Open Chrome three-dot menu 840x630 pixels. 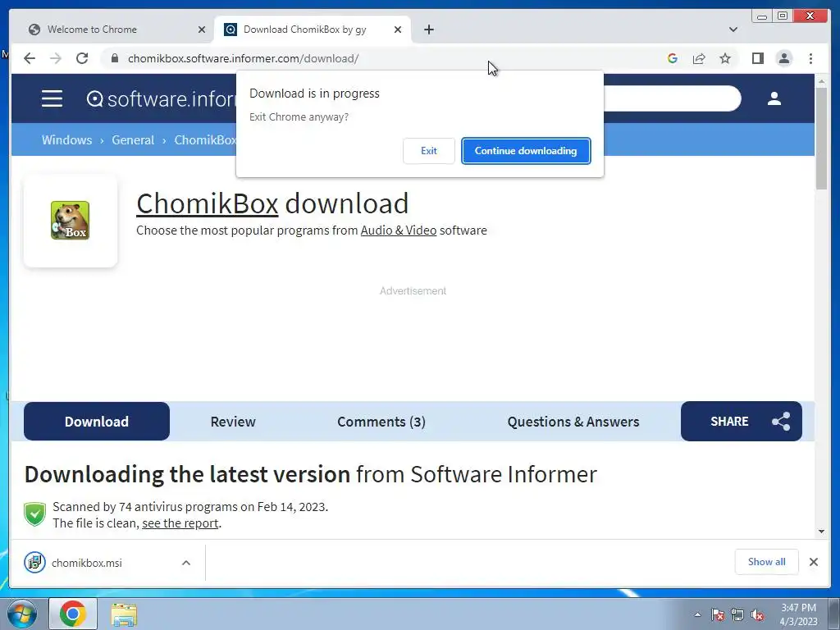click(x=811, y=58)
